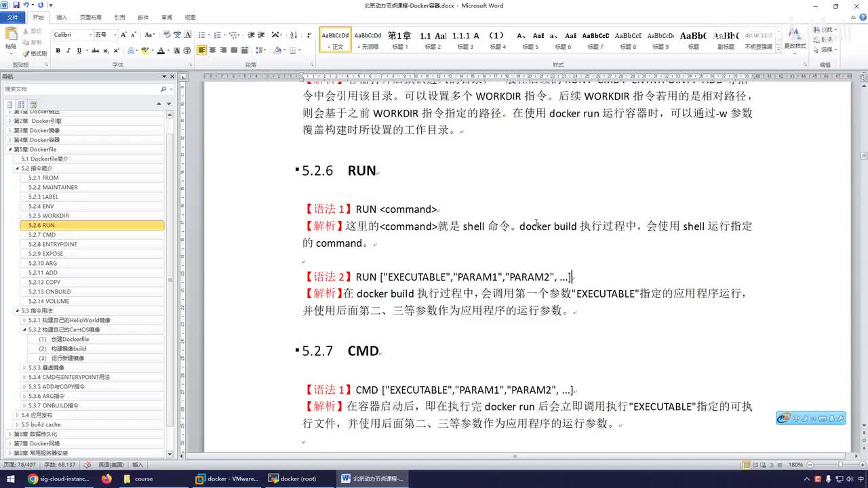Click the navigation pane vertical scrollbar

click(x=170, y=281)
